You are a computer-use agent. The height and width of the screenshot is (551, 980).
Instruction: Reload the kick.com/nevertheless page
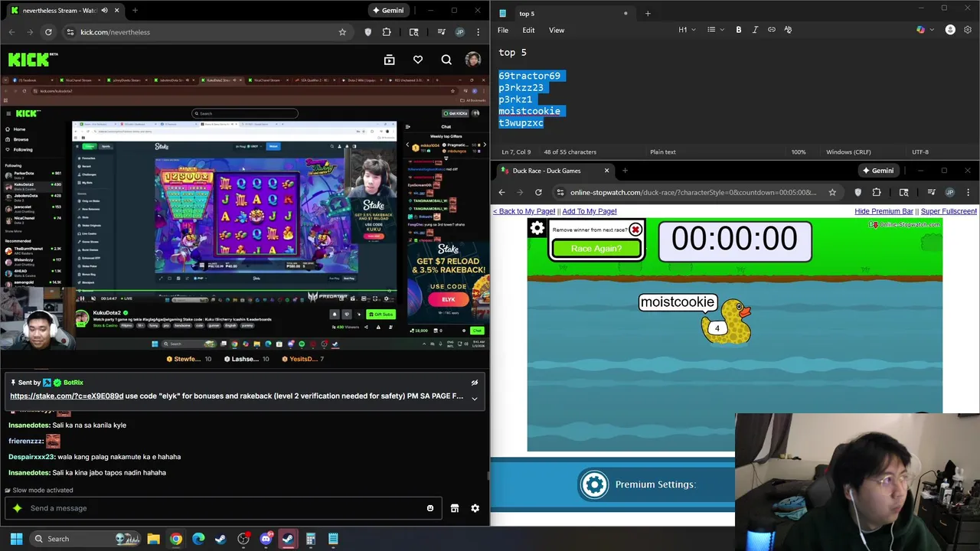pyautogui.click(x=48, y=32)
